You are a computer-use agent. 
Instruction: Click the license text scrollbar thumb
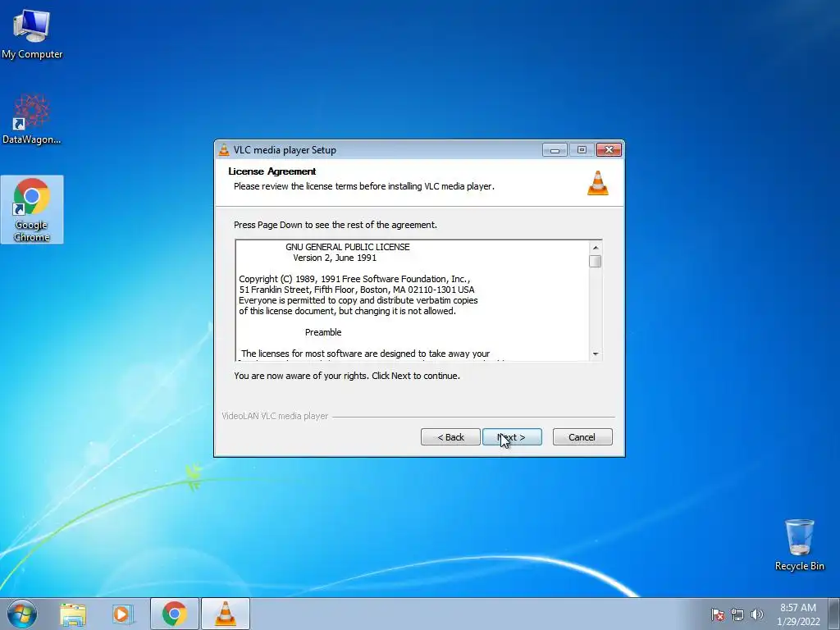[596, 261]
